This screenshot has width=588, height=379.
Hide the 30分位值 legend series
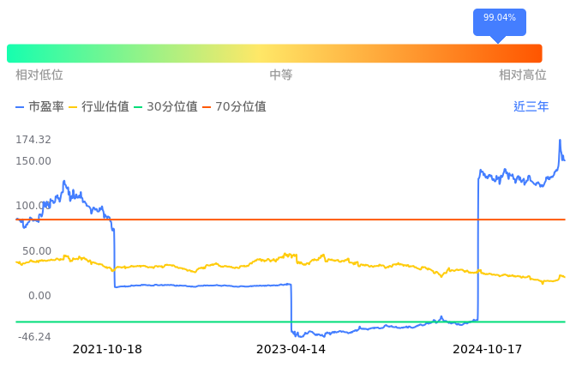click(166, 107)
